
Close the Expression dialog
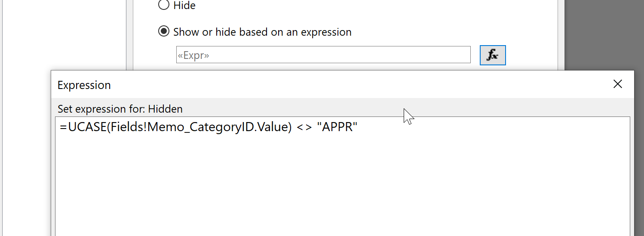pos(618,84)
